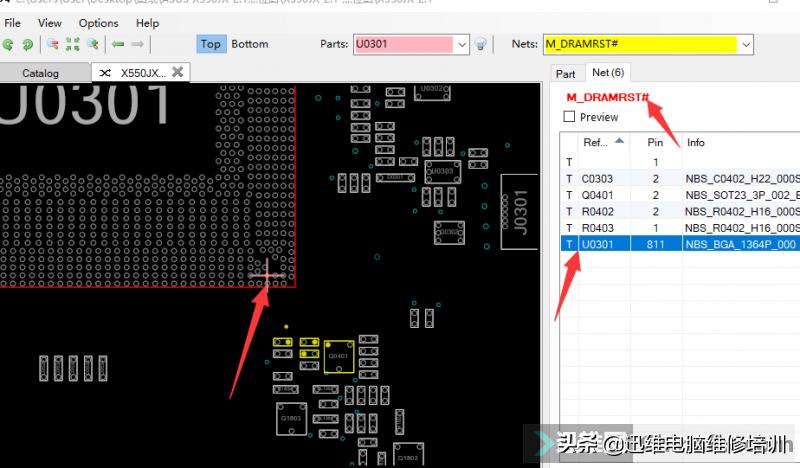Click the J0301 connector on the board

tap(520, 211)
